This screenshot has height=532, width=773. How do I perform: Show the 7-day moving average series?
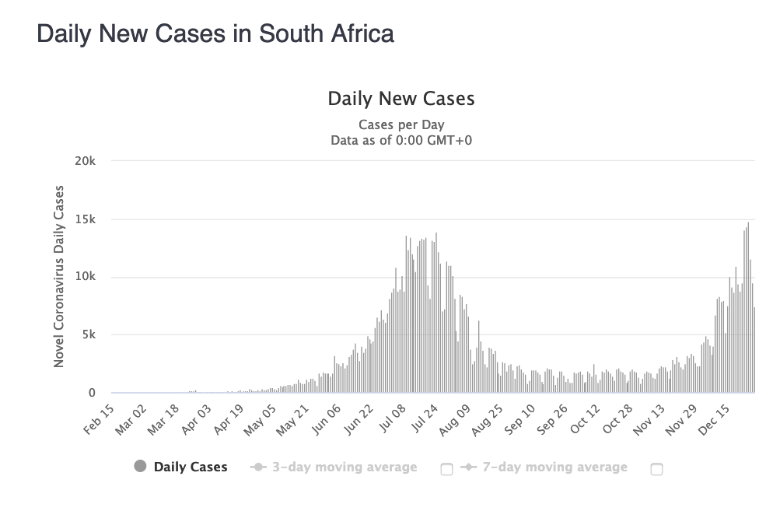pyautogui.click(x=554, y=467)
